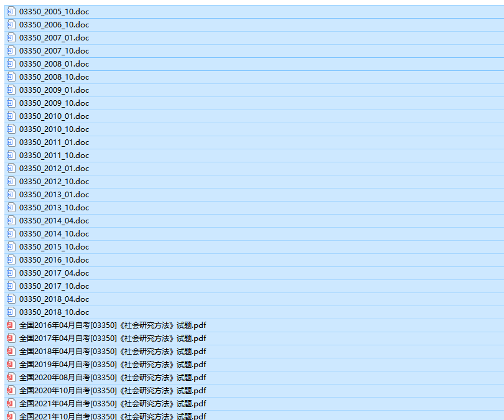Click the PDF icon of 全国2021年04月自考 file
504x420 pixels.
click(x=11, y=404)
